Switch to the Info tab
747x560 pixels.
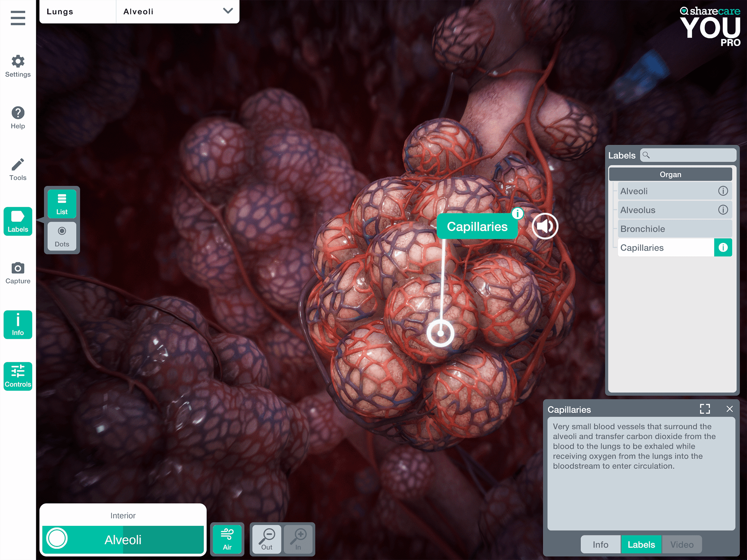(x=600, y=544)
